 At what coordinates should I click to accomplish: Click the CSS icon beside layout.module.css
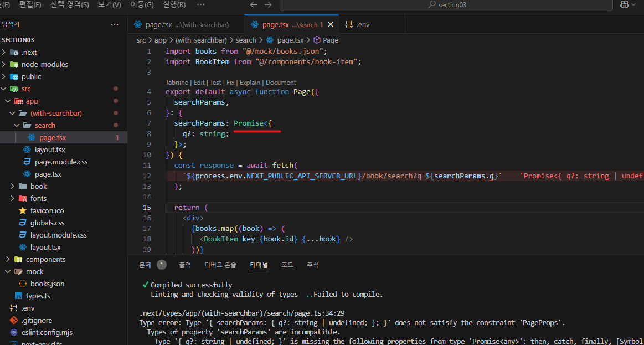point(23,235)
